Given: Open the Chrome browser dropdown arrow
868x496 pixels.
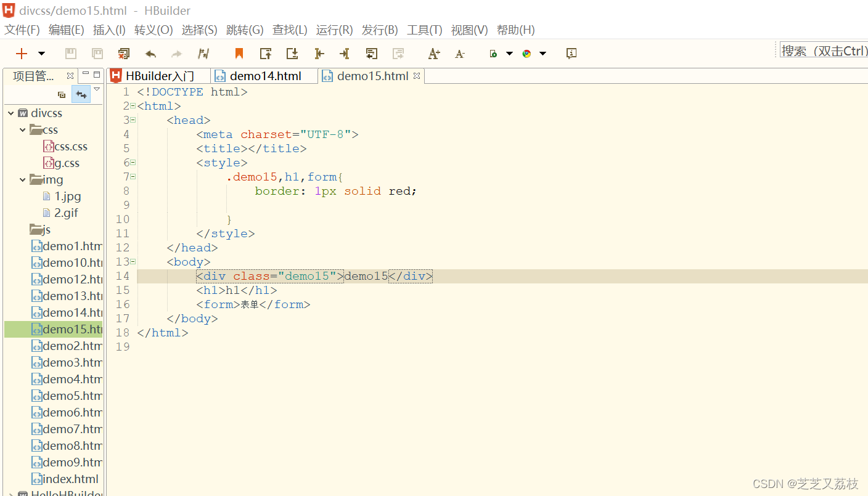Looking at the screenshot, I should tap(542, 54).
